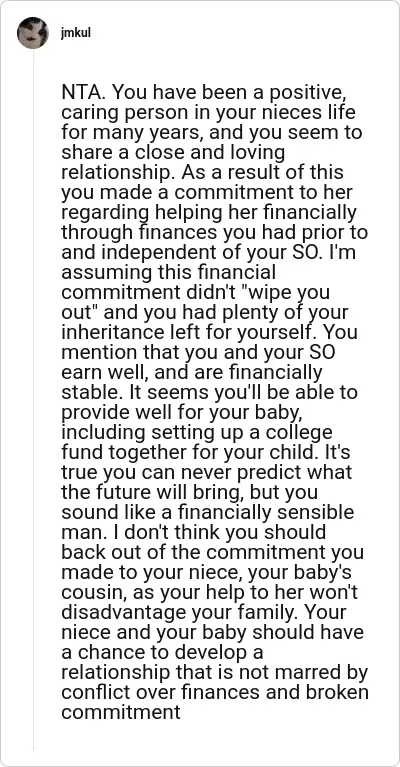Click the line "sound like a financially sensible"
Viewport: 400px width, 767px height.
coord(207,513)
